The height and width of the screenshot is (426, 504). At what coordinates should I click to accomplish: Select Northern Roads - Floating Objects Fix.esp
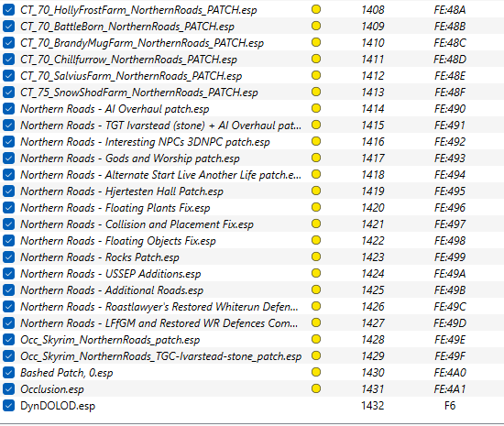click(x=118, y=241)
